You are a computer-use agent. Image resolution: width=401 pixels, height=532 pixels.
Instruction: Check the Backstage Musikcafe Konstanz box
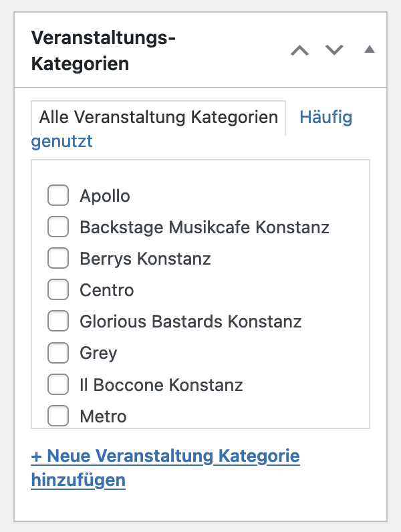(58, 227)
